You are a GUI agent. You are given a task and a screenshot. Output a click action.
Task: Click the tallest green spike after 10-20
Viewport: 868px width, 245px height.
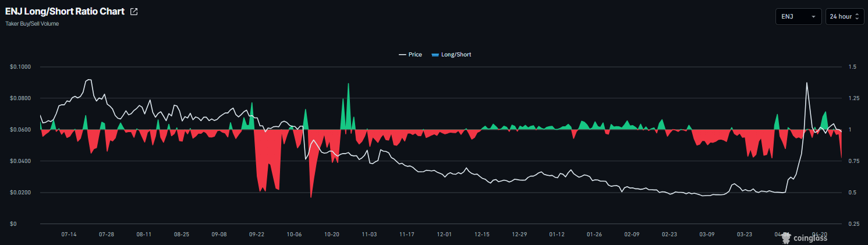348,84
